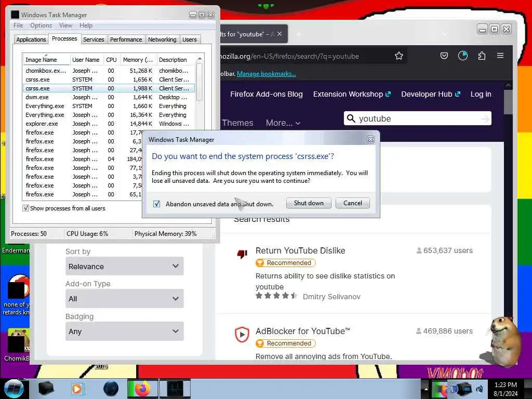Close the Firefox youtube search tab

280,34
